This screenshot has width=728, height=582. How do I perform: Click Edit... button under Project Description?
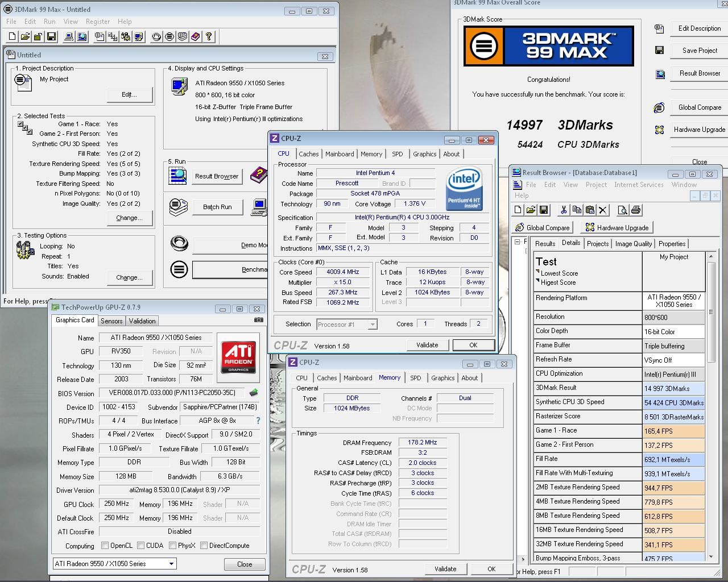coord(129,94)
